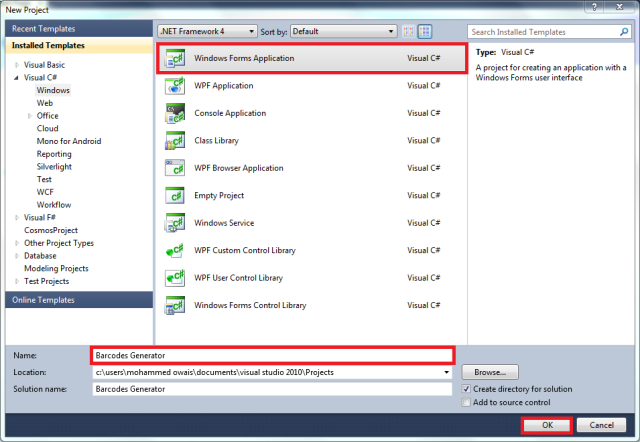
Task: Click the Browse... button
Action: point(490,372)
